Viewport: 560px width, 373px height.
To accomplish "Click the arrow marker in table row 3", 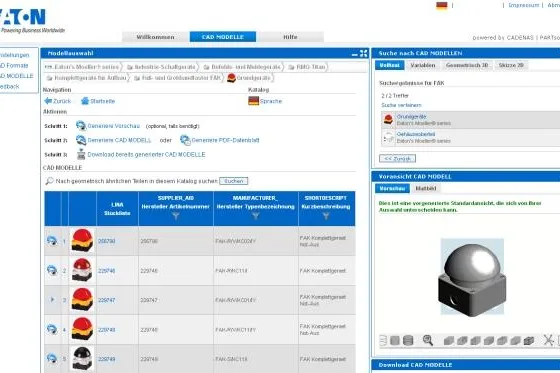I will pyautogui.click(x=52, y=299).
